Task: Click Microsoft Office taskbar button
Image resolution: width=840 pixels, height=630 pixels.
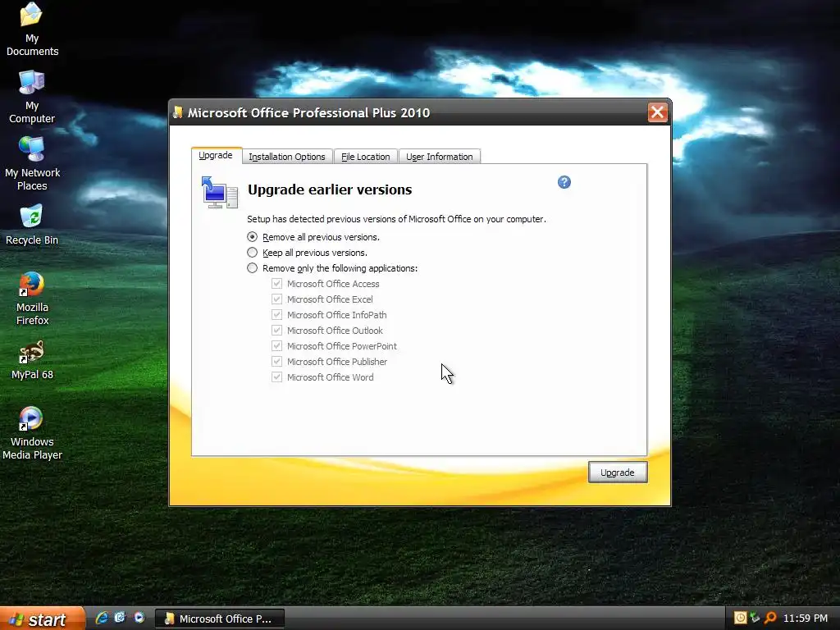Action: [x=220, y=619]
